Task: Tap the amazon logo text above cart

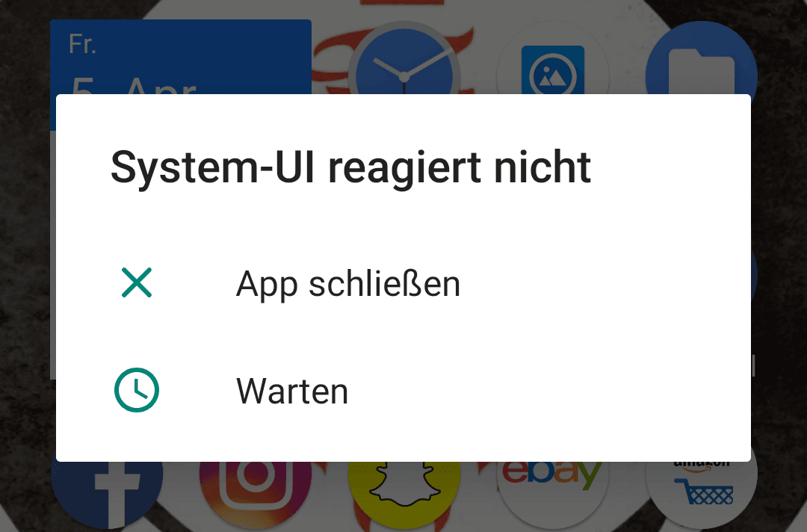Action: coord(702,465)
